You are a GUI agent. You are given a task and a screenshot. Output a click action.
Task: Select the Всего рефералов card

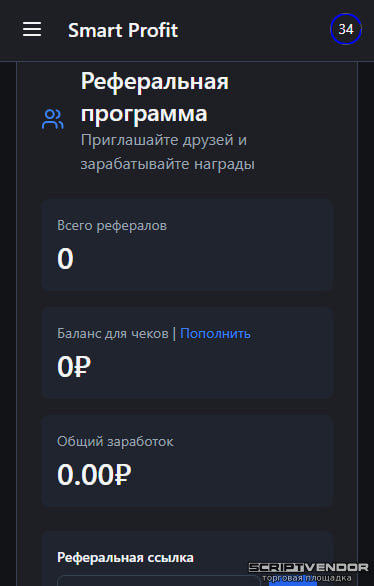click(x=187, y=245)
